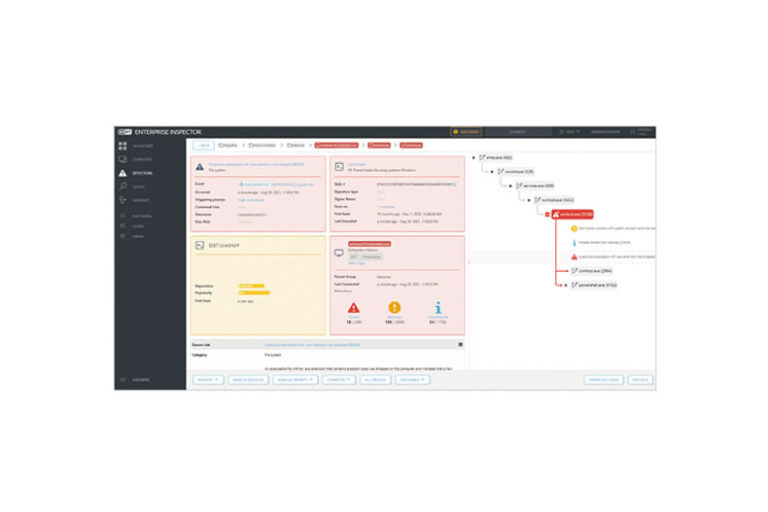Click the Detections warning triangle icon
The height and width of the screenshot is (512, 768).
pos(122,173)
